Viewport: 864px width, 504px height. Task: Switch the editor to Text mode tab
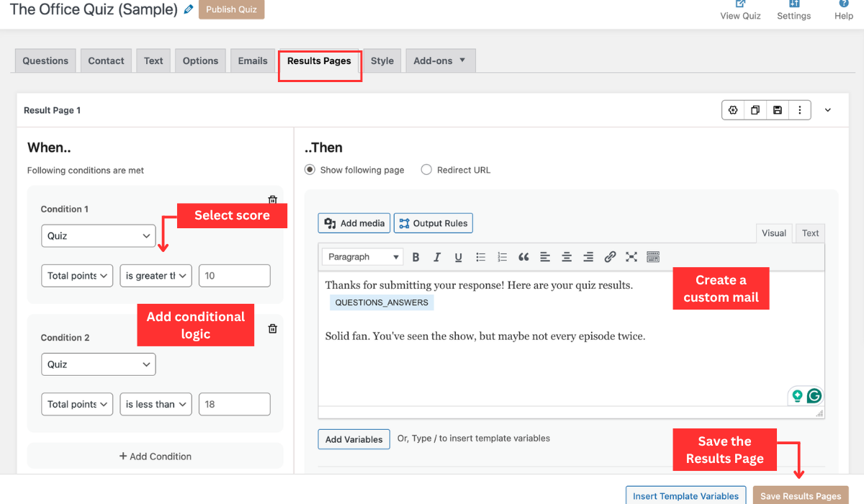tap(810, 233)
